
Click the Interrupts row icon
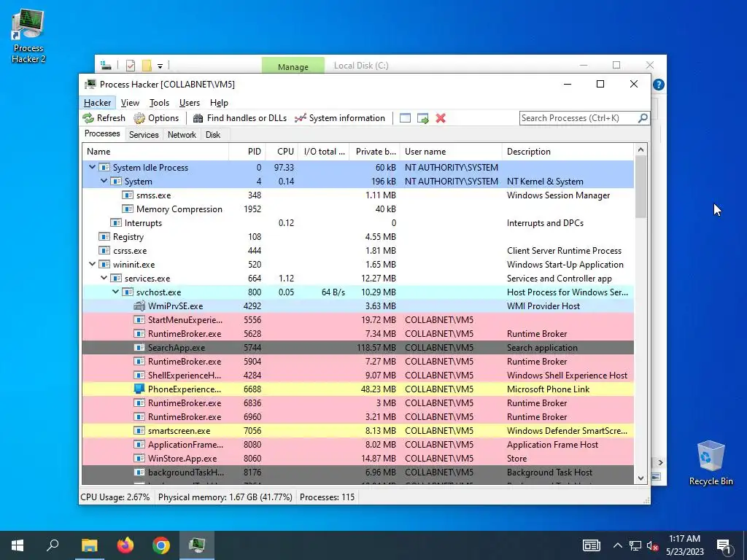(x=116, y=223)
